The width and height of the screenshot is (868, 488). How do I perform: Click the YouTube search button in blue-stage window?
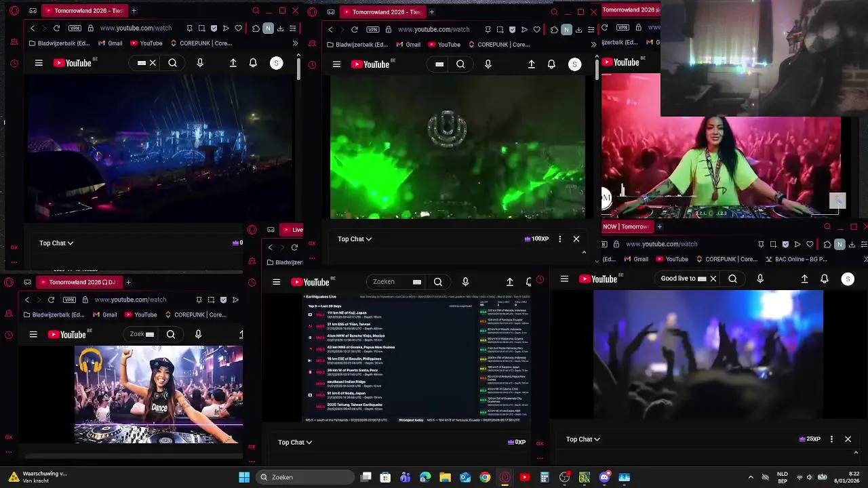[173, 63]
